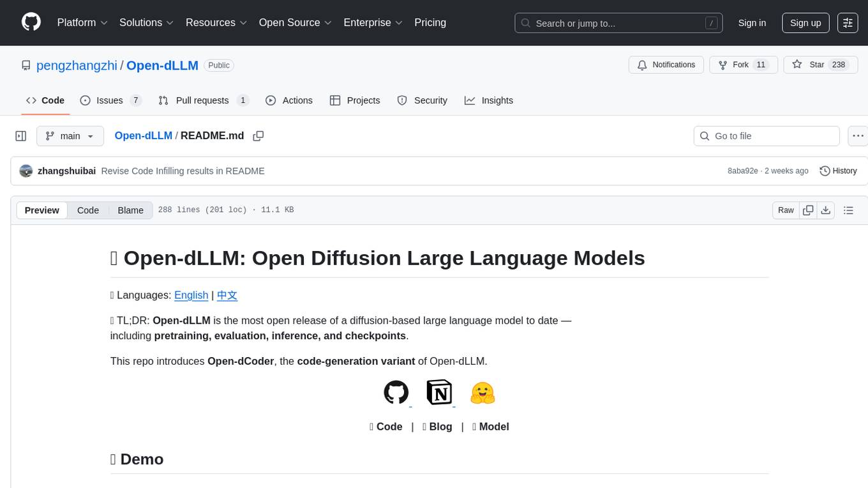The width and height of the screenshot is (868, 488).
Task: Click the Sign up button
Action: pos(805,23)
